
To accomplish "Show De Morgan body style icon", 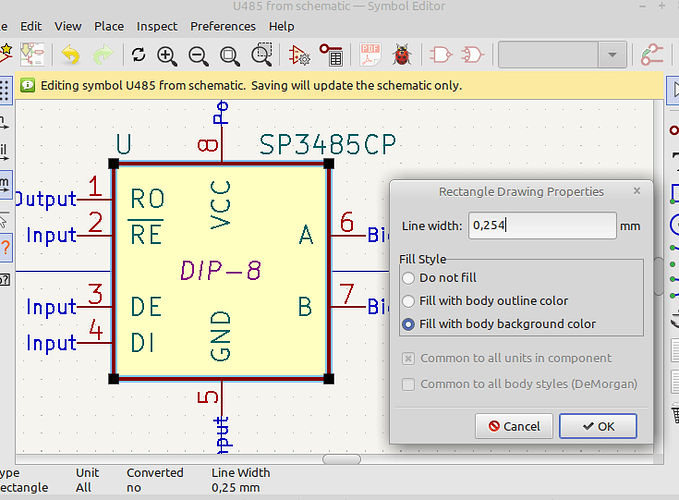I will (472, 55).
